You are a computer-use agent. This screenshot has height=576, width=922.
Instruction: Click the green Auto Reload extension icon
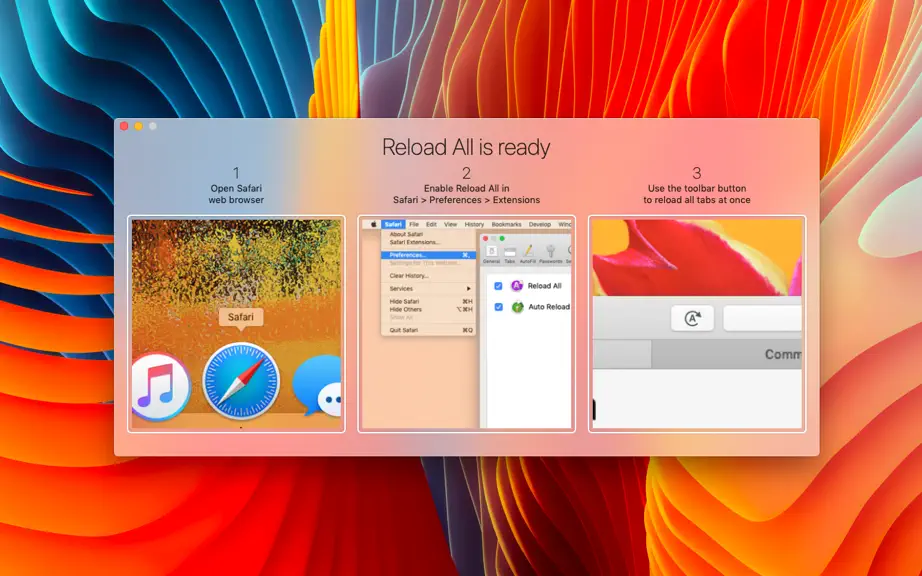(517, 307)
